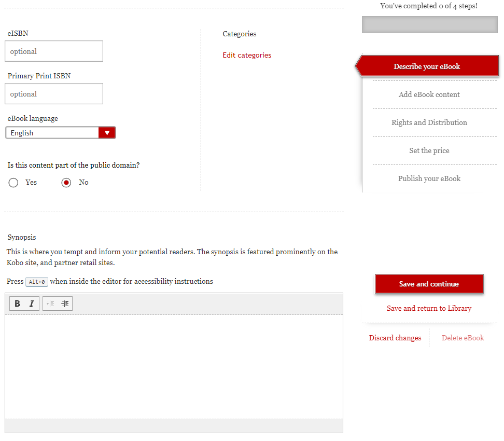Select Yes for public domain content
The height and width of the screenshot is (441, 504).
click(x=13, y=183)
